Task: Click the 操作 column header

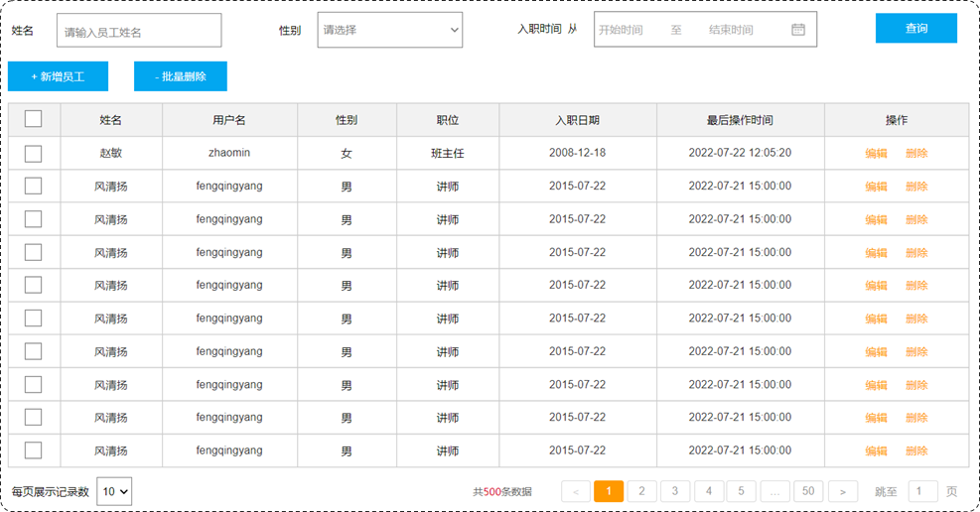Action: (x=897, y=120)
